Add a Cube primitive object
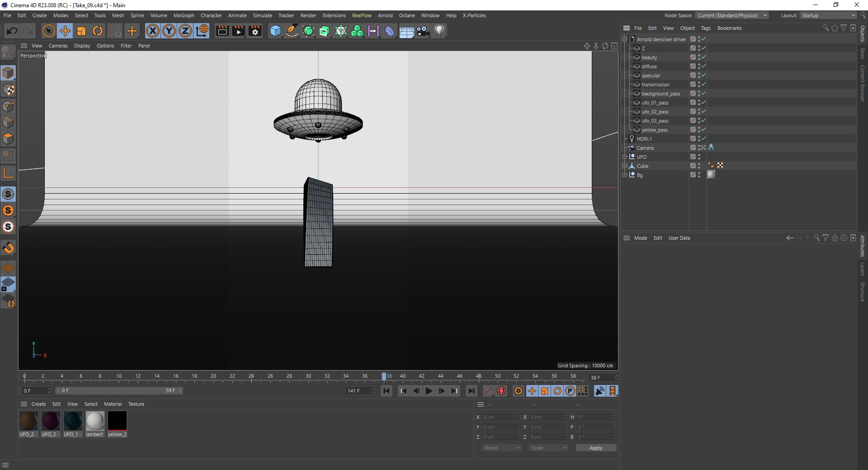This screenshot has height=470, width=868. (x=275, y=31)
